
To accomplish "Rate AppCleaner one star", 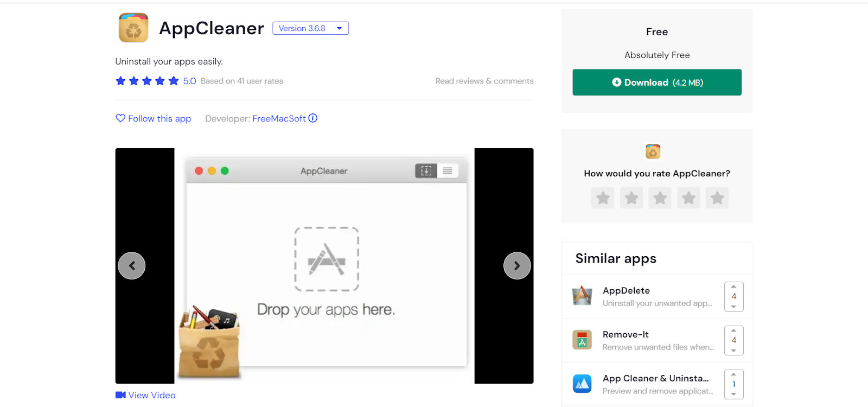I will 603,198.
